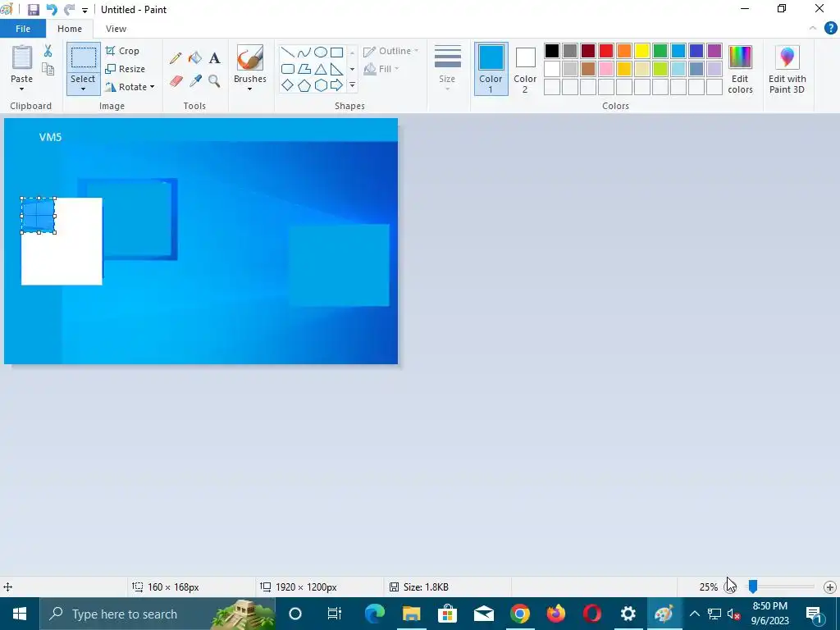Choose the Oval shape
This screenshot has width=840, height=630.
[x=321, y=52]
